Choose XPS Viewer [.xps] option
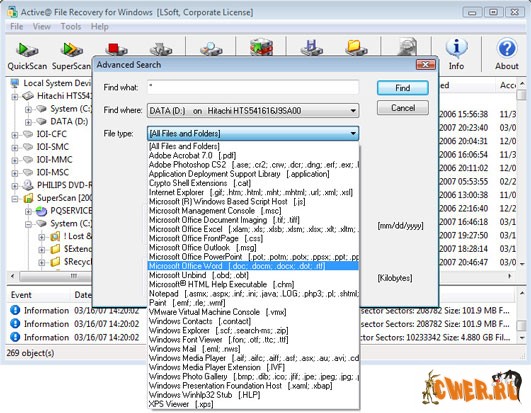This screenshot has width=531, height=413. (253, 404)
